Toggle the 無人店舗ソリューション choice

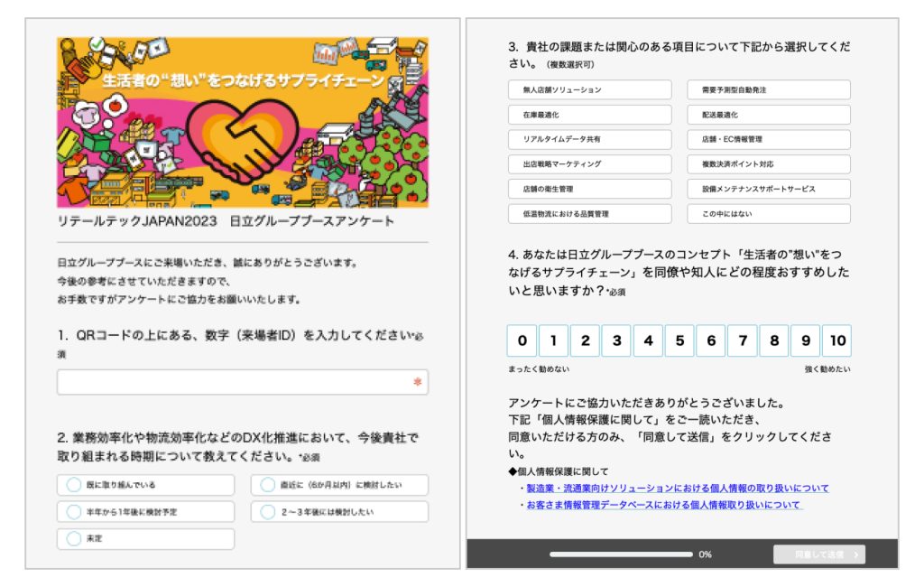(589, 90)
